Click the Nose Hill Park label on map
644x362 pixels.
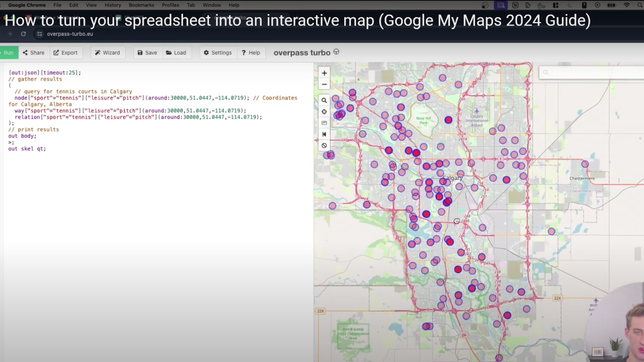pos(423,120)
